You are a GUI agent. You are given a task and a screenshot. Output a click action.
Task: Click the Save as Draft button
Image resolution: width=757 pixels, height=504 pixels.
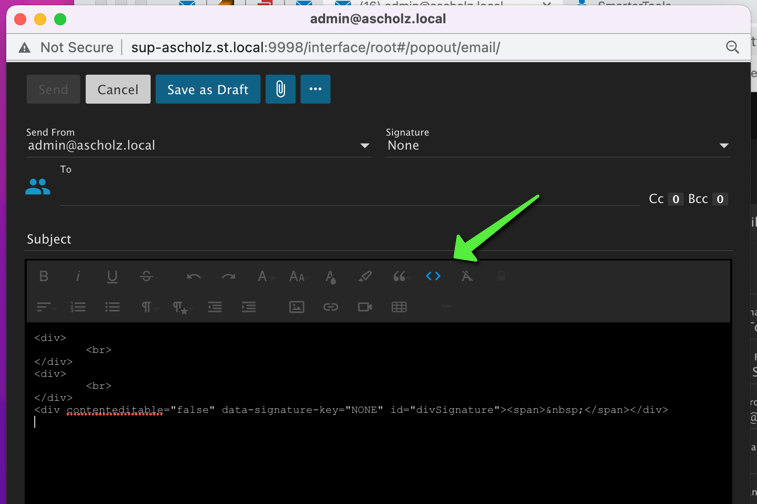208,89
